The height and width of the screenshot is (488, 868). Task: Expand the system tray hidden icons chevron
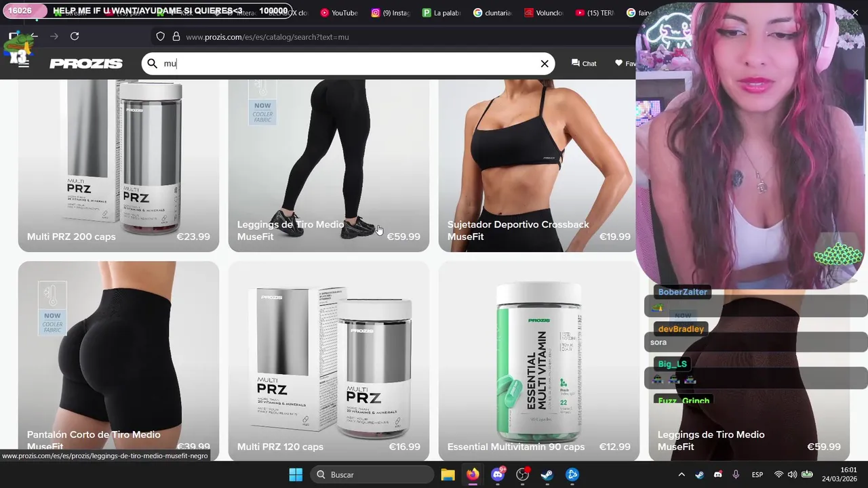pyautogui.click(x=682, y=474)
